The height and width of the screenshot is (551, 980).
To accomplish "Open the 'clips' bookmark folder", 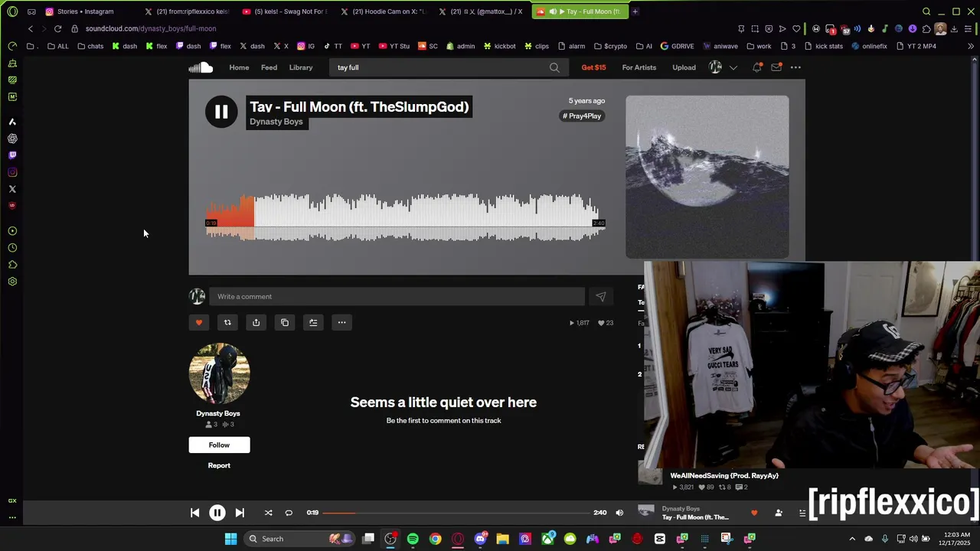I will (x=537, y=46).
